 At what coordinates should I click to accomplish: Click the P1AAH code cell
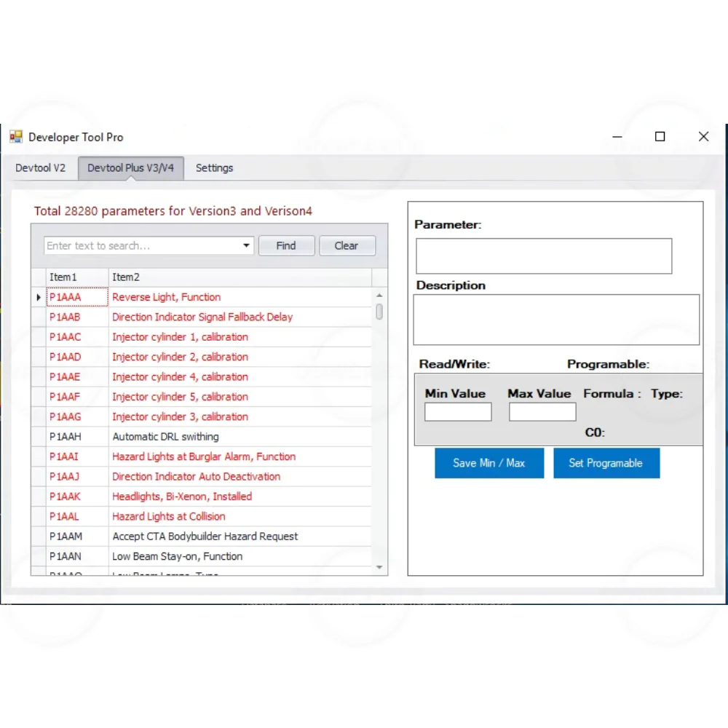pos(77,437)
